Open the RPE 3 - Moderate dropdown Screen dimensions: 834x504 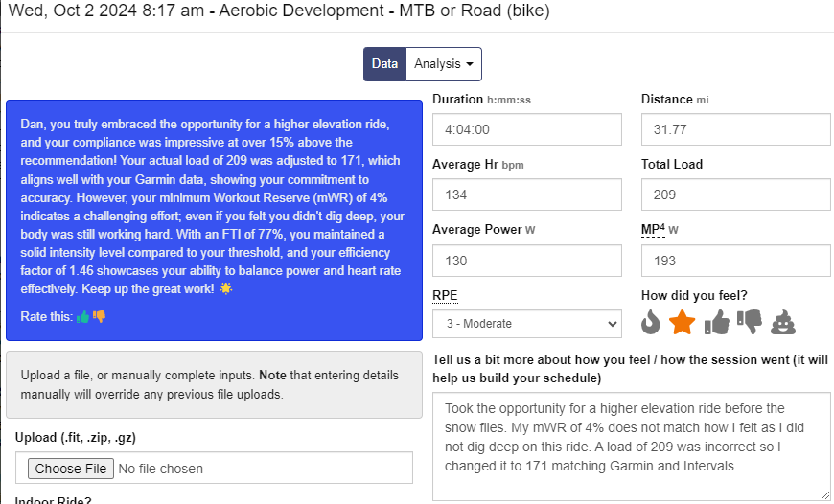tap(526, 324)
